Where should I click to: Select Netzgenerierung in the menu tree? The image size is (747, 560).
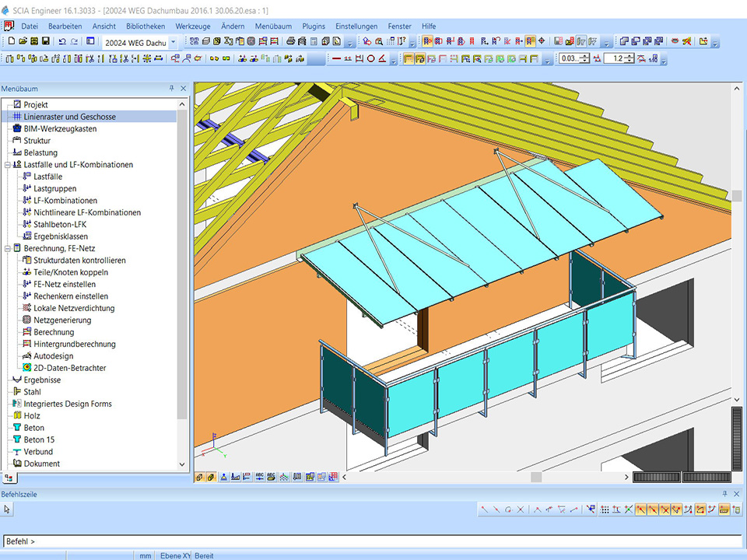[62, 320]
